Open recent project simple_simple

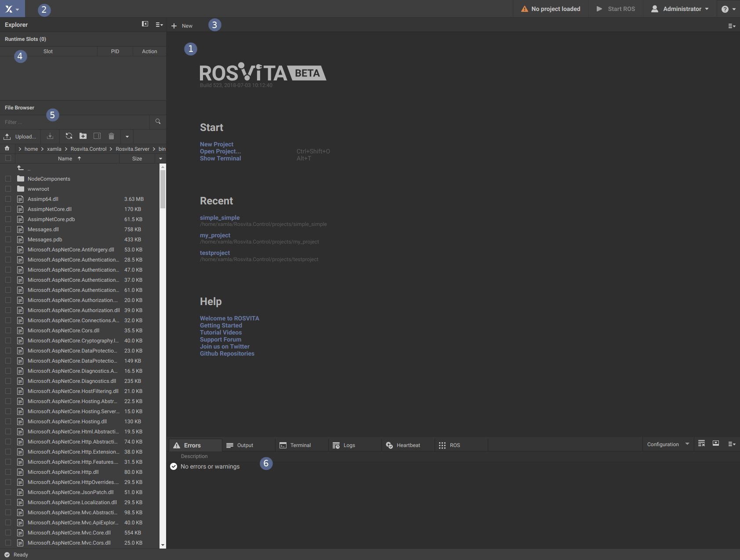(220, 218)
